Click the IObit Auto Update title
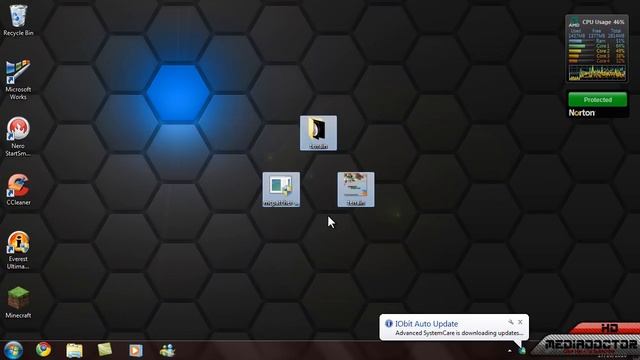 [x=427, y=324]
